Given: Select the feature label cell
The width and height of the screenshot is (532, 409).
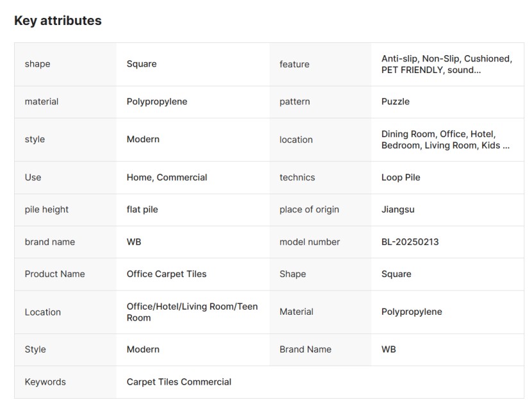Looking at the screenshot, I should pyautogui.click(x=294, y=64).
